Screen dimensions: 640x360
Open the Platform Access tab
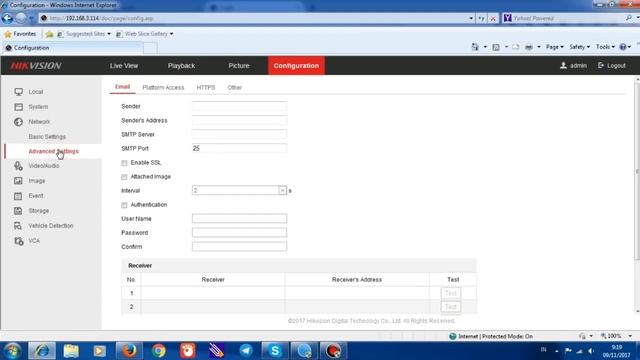pyautogui.click(x=163, y=87)
